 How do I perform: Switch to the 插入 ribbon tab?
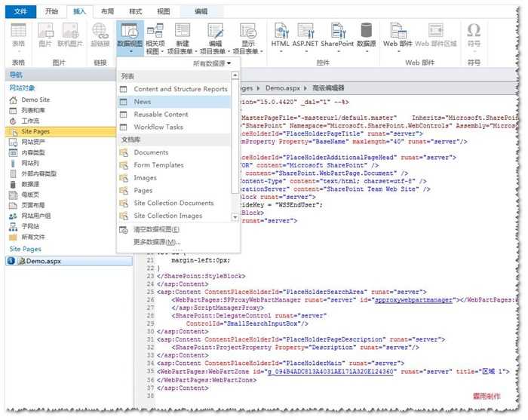click(x=79, y=11)
